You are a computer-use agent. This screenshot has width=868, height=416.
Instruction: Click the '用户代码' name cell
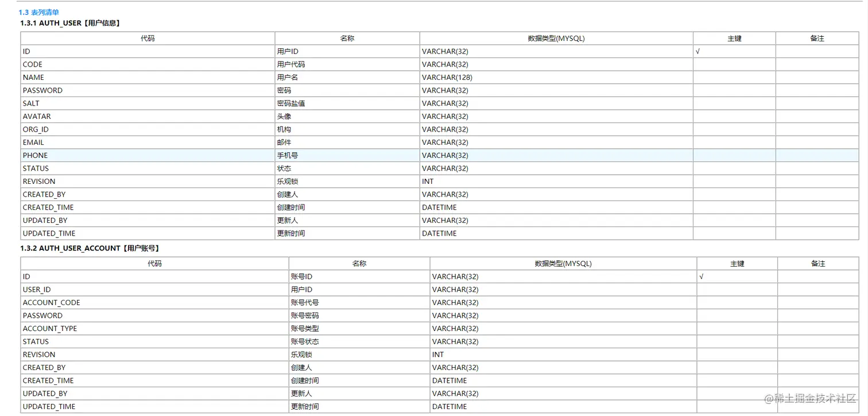(347, 64)
